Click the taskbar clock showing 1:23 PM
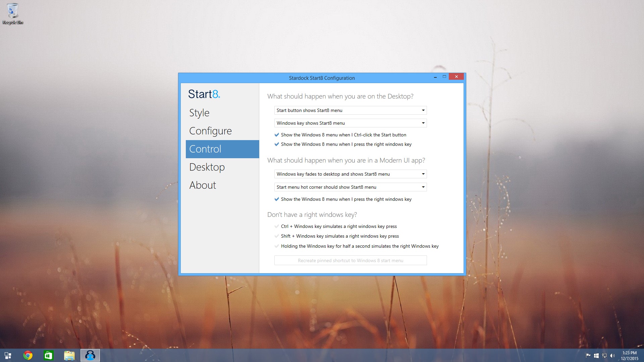The width and height of the screenshot is (644, 362). 630,356
